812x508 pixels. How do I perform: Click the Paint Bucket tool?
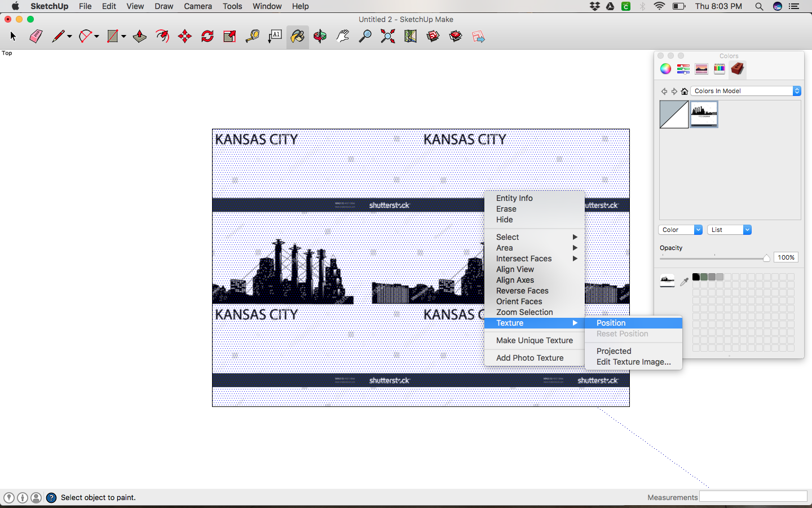pos(298,37)
